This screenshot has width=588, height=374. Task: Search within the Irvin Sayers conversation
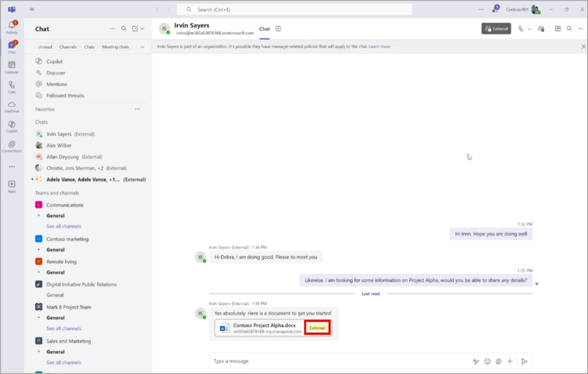coord(569,29)
